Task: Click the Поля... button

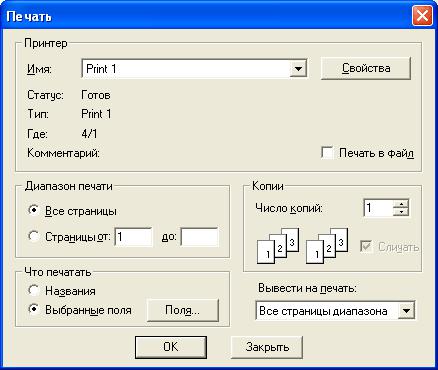Action: [x=183, y=310]
